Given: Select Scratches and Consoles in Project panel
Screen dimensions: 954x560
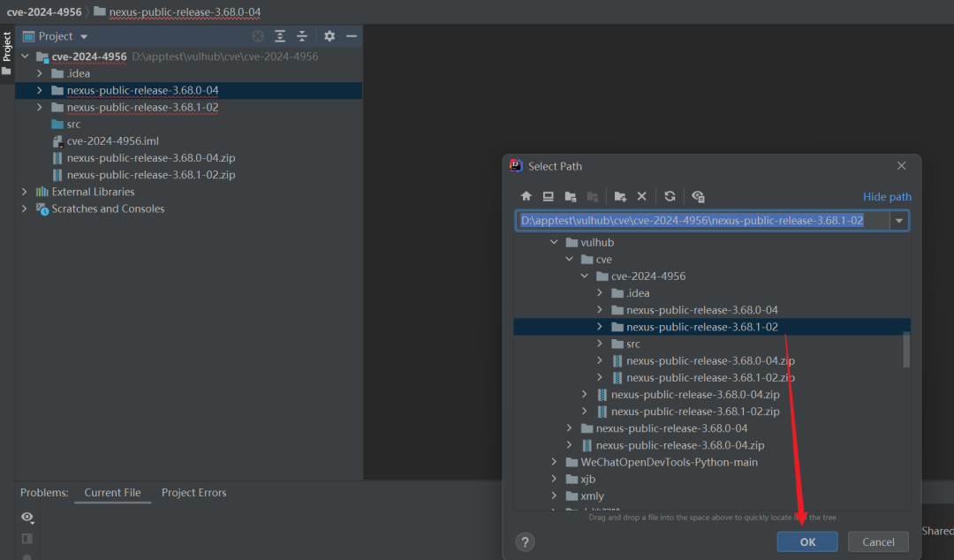Looking at the screenshot, I should [x=108, y=208].
